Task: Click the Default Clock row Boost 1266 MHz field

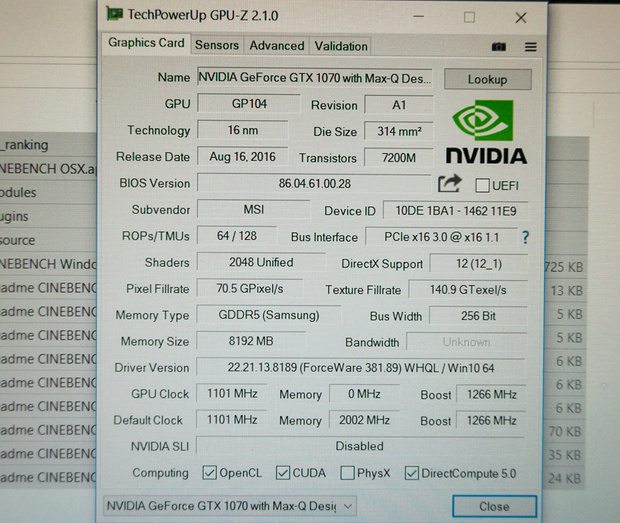Action: tap(491, 421)
